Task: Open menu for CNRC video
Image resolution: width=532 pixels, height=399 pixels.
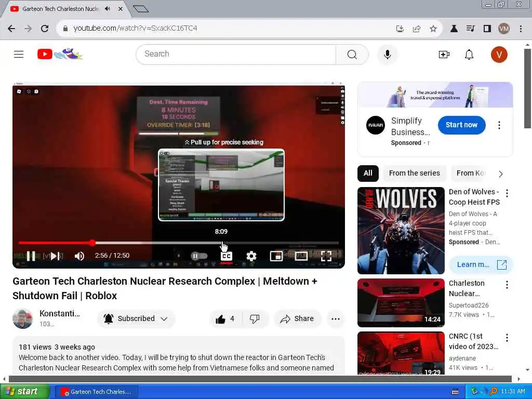Action: tap(507, 338)
